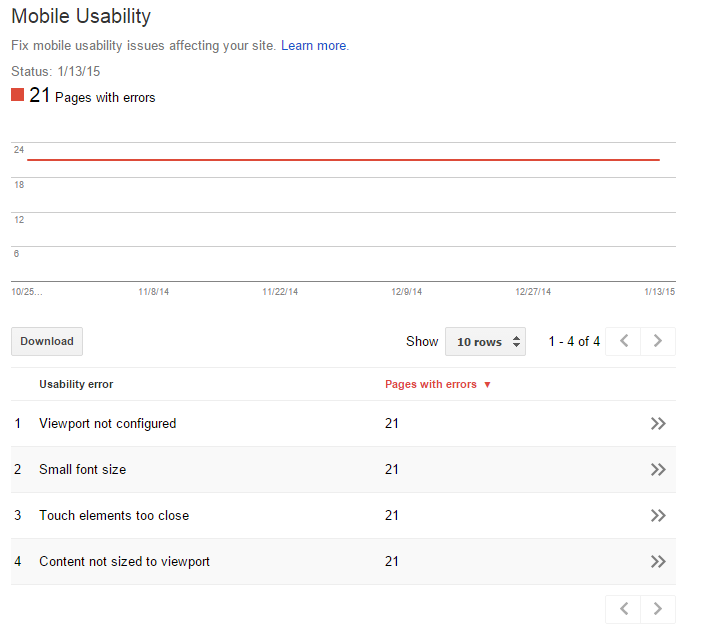This screenshot has width=704, height=627.
Task: Click bottom next page arrow
Action: pyautogui.click(x=658, y=609)
